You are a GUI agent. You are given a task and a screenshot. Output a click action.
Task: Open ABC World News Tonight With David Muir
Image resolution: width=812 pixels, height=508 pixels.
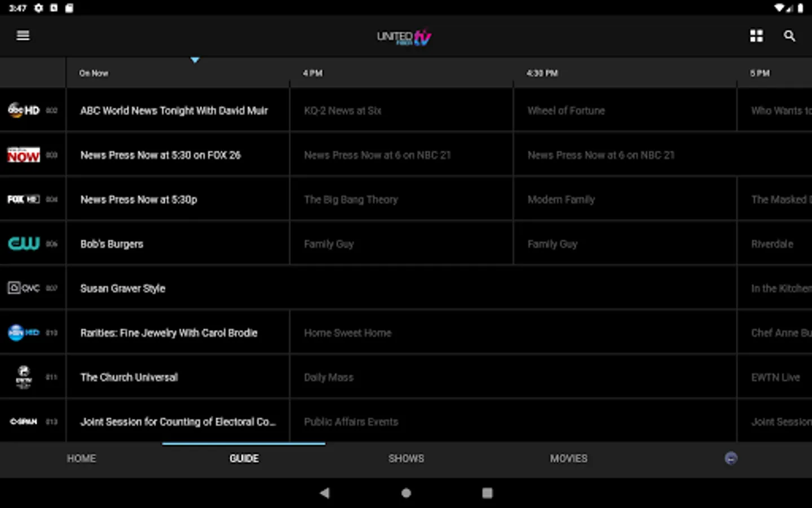coord(178,110)
